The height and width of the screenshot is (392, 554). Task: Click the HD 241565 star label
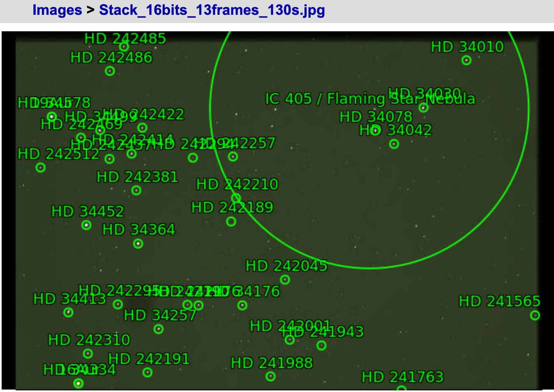click(500, 301)
